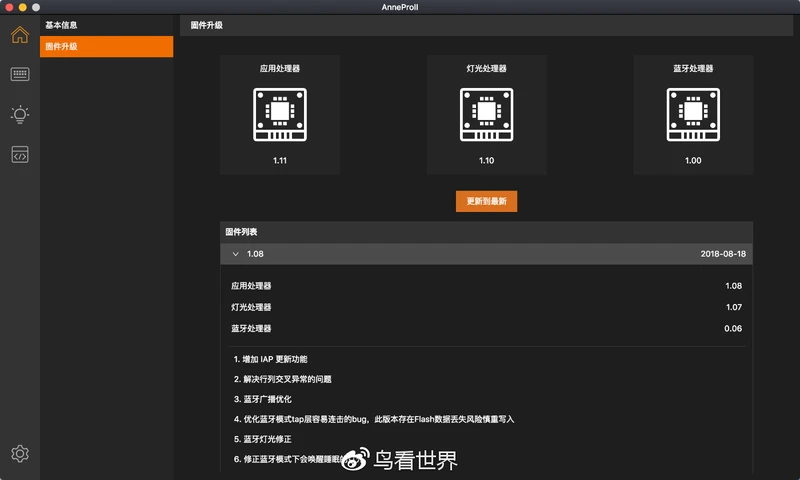Click the 2018-08-18 date in firmware row
Screen dimensions: 800x480
coord(723,254)
